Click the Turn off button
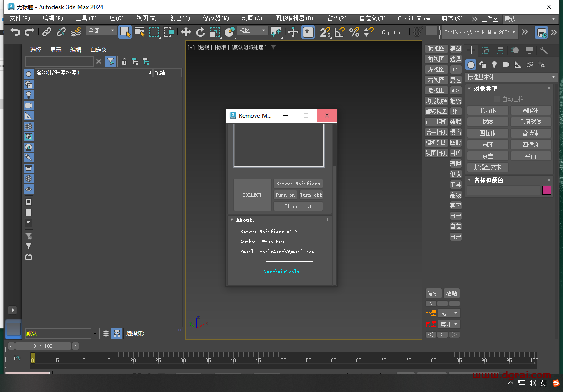This screenshot has height=392, width=563. (x=311, y=195)
